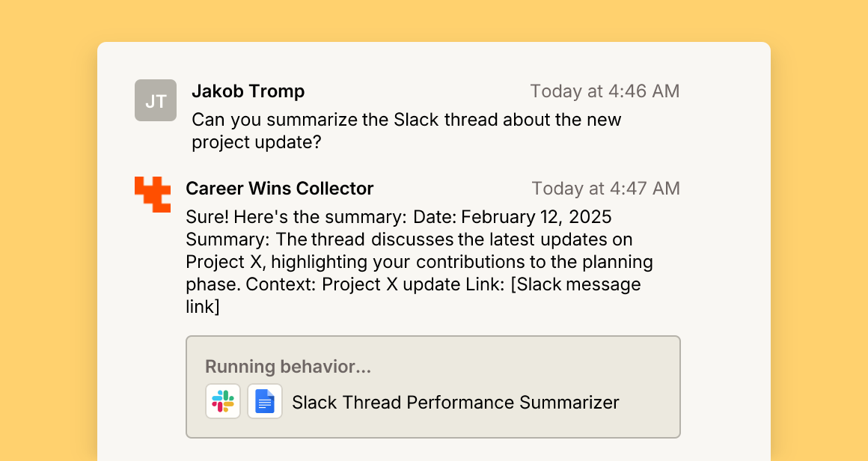The height and width of the screenshot is (461, 868).
Task: Click Jakob's message about the Slack thread
Action: coord(406,131)
